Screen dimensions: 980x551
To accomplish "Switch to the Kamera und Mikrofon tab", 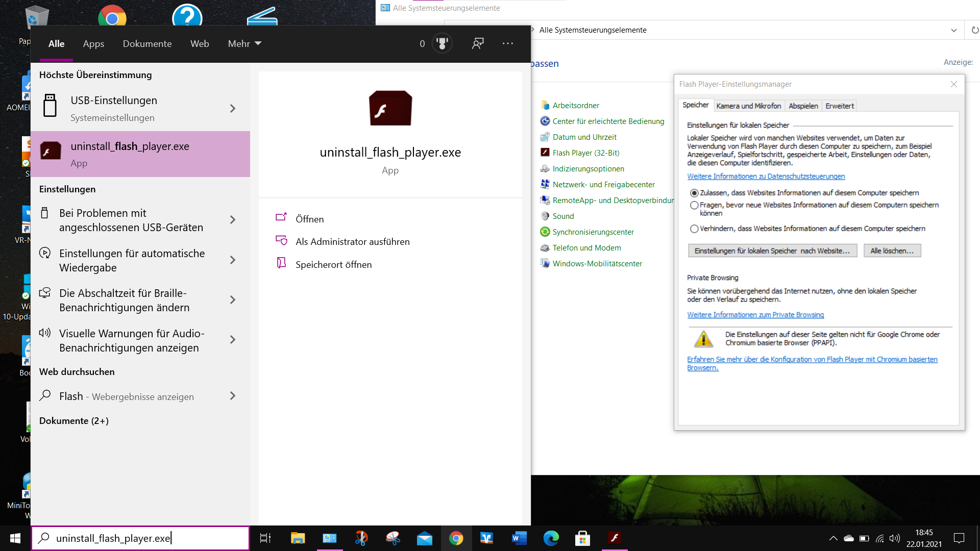I will pyautogui.click(x=748, y=106).
